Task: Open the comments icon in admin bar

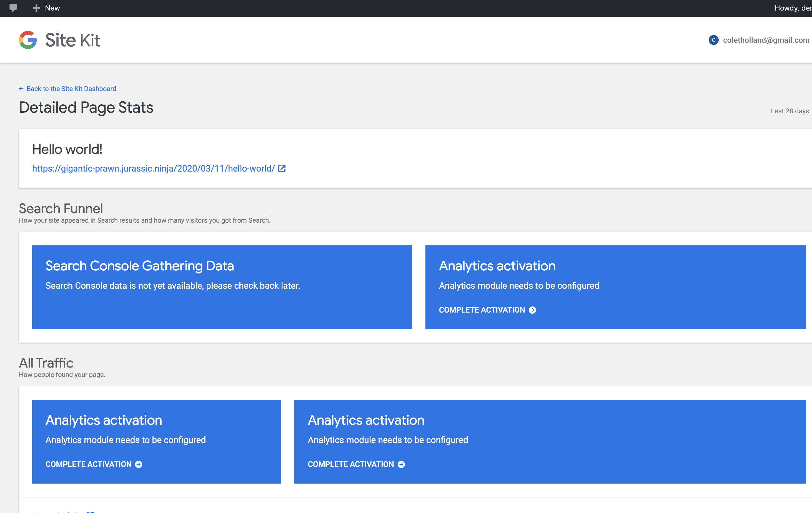Action: 13,8
